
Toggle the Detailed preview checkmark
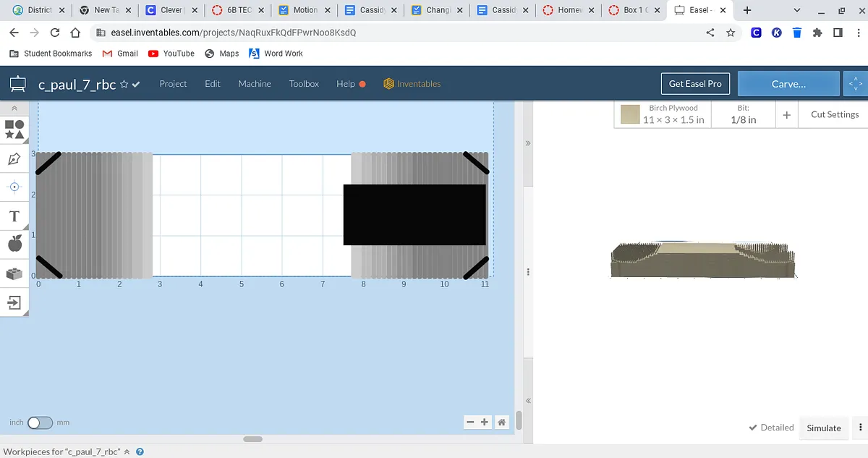pos(771,428)
